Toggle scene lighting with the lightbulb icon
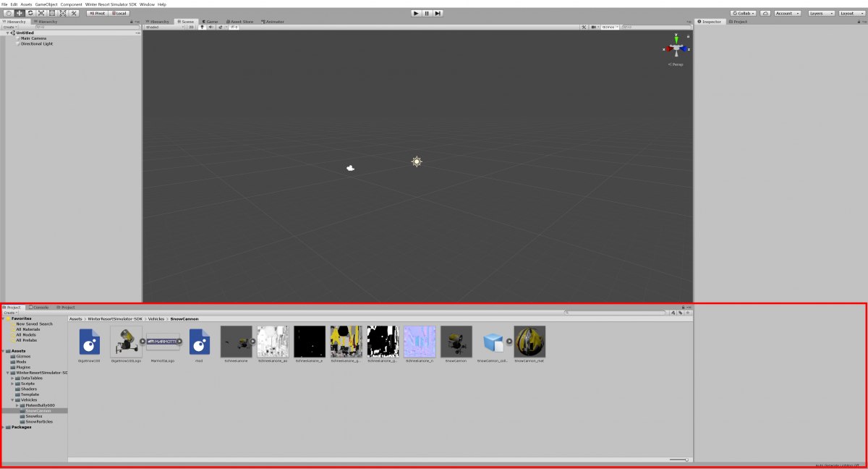 coord(202,27)
